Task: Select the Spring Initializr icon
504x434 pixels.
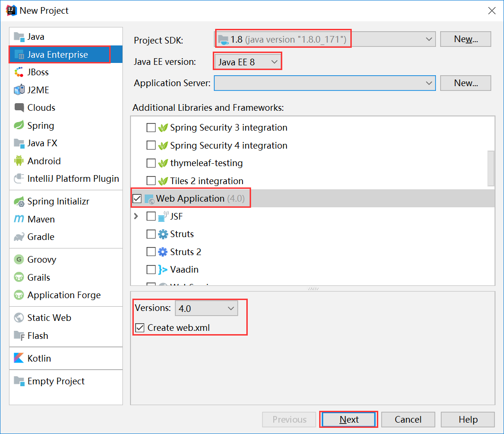Action: 19,202
